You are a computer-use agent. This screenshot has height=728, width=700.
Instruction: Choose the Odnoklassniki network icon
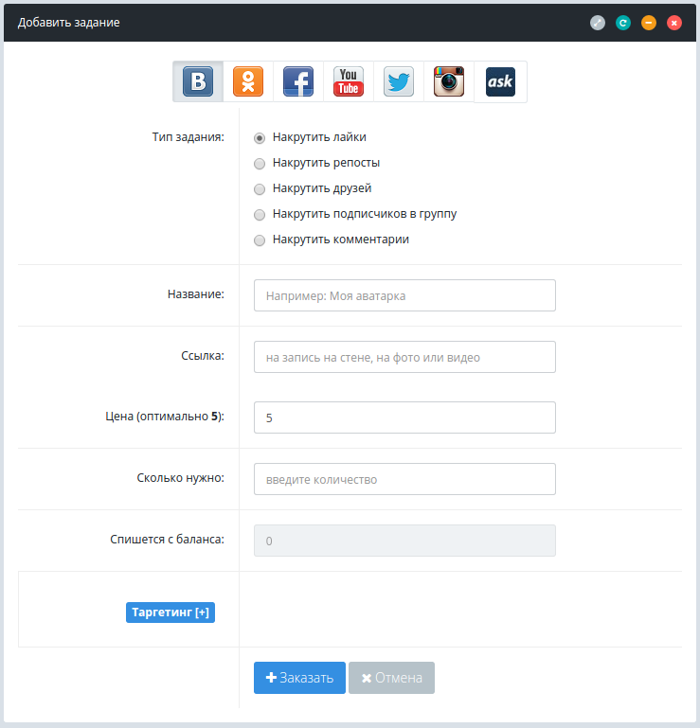(248, 81)
